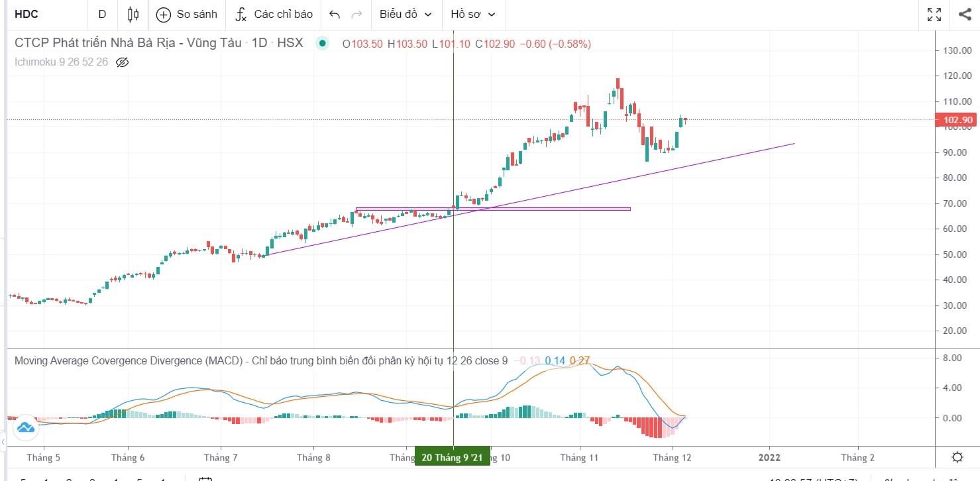Screen dimensions: 980x481
Task: Open Các chỉ báo indicators menu
Action: (274, 14)
